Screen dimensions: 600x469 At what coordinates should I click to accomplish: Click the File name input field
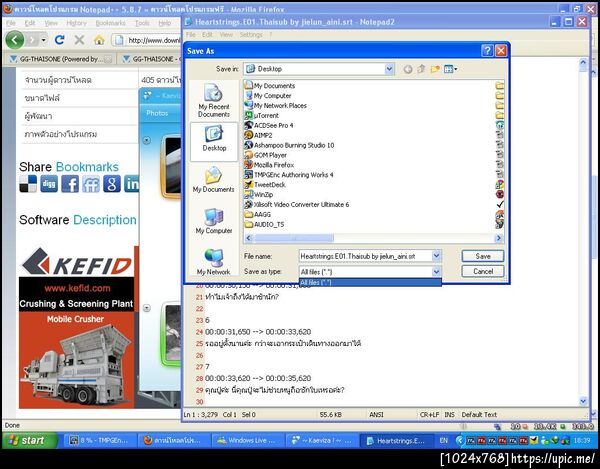[365, 256]
